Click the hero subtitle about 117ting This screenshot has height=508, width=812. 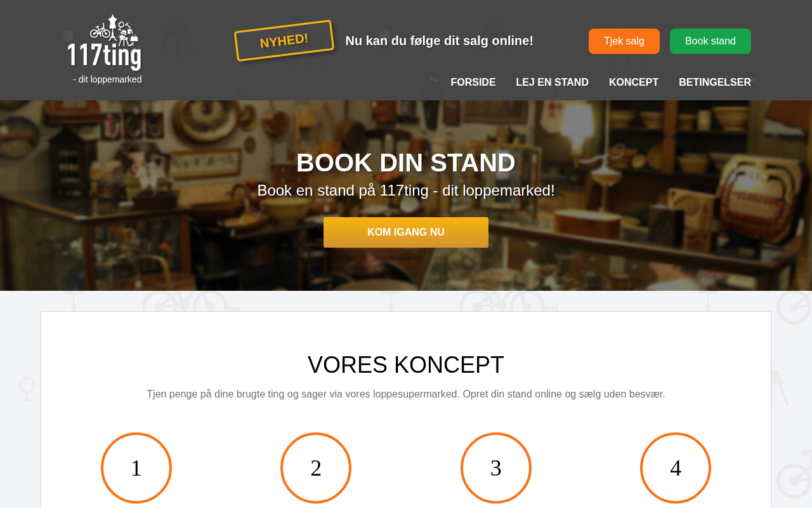406,190
